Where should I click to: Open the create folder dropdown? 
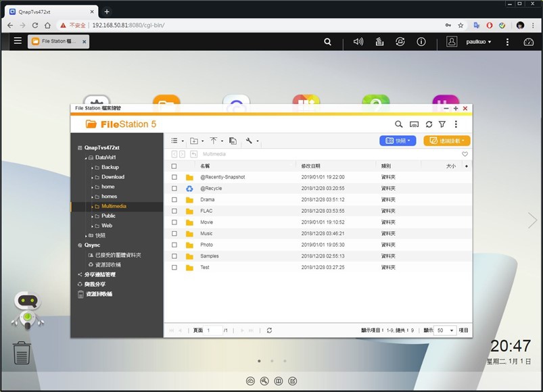pos(197,141)
